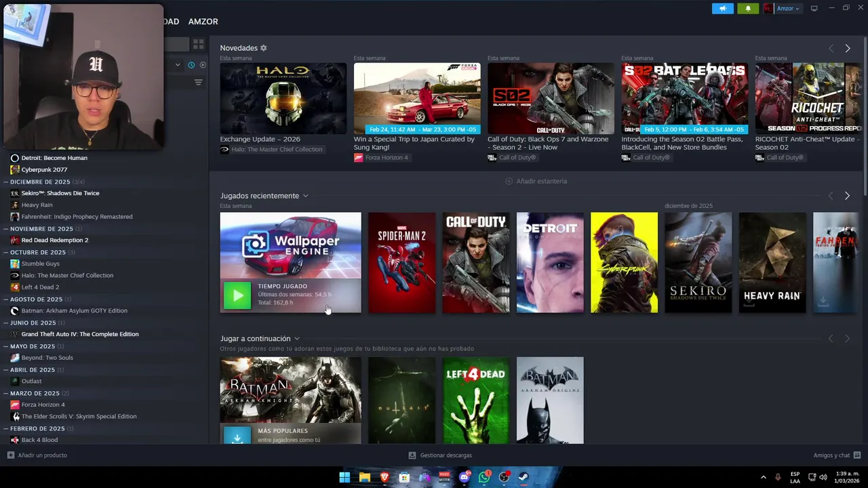Select the Batman Arkham Knight banner

tap(290, 390)
